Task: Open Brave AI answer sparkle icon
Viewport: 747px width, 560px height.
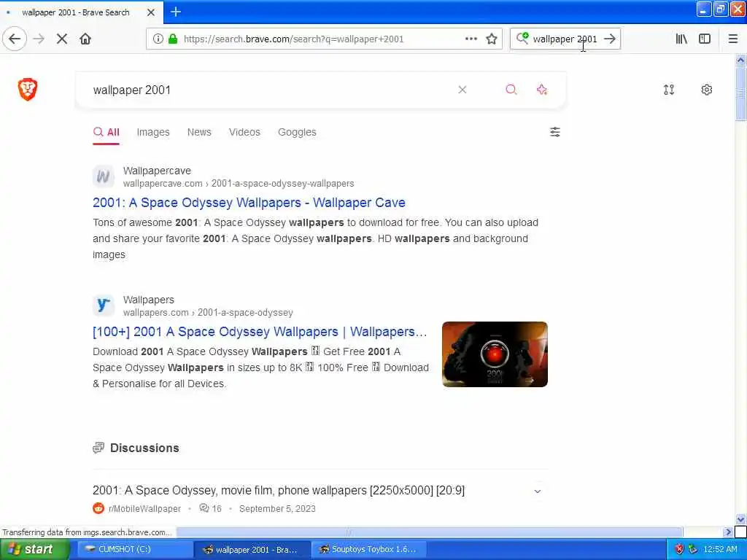Action: pyautogui.click(x=542, y=90)
